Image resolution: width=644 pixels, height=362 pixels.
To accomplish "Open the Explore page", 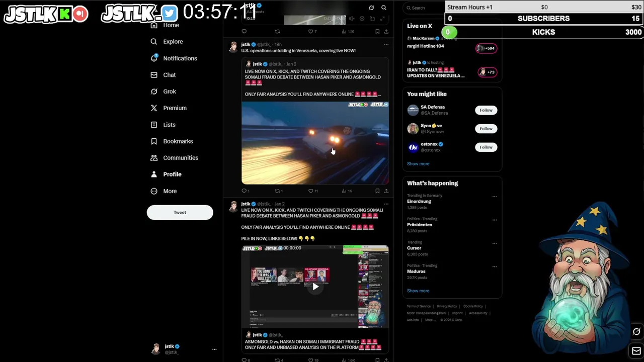I will point(167,42).
